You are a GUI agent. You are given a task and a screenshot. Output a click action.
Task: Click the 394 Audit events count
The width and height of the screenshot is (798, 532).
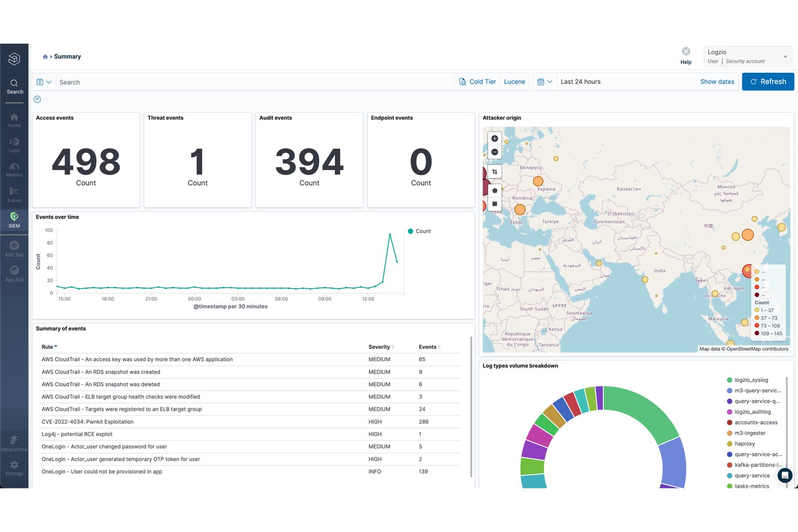click(x=309, y=162)
